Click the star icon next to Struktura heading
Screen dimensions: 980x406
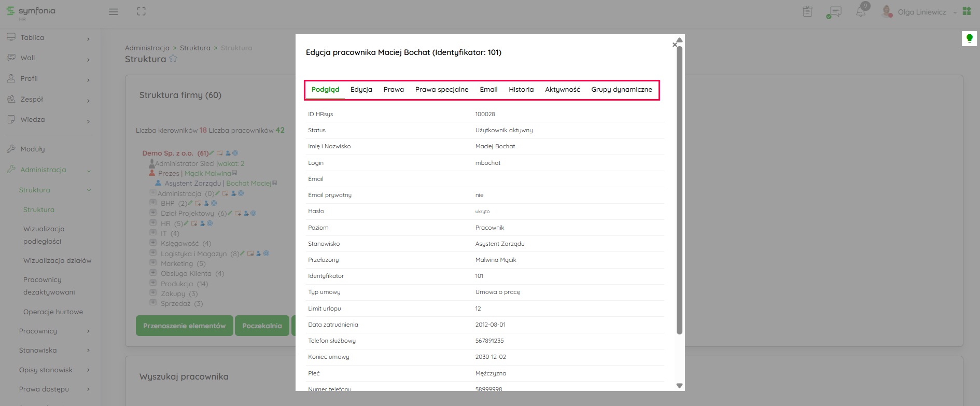[173, 59]
